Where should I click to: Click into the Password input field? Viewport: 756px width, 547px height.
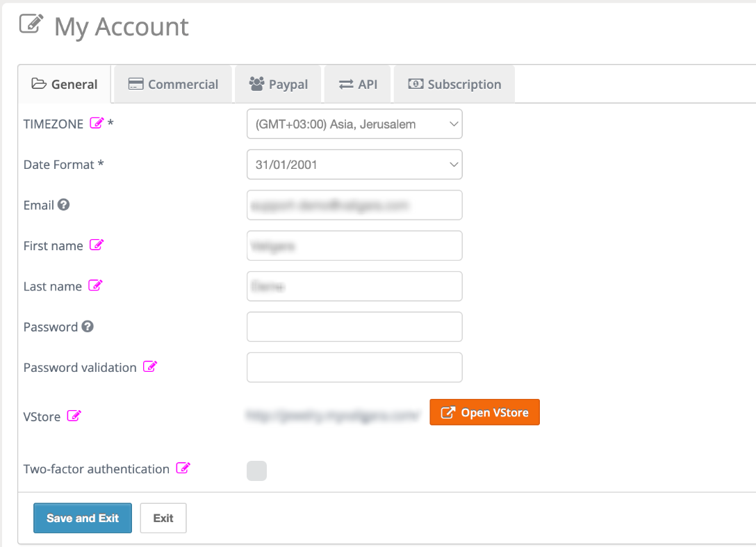[x=354, y=327]
